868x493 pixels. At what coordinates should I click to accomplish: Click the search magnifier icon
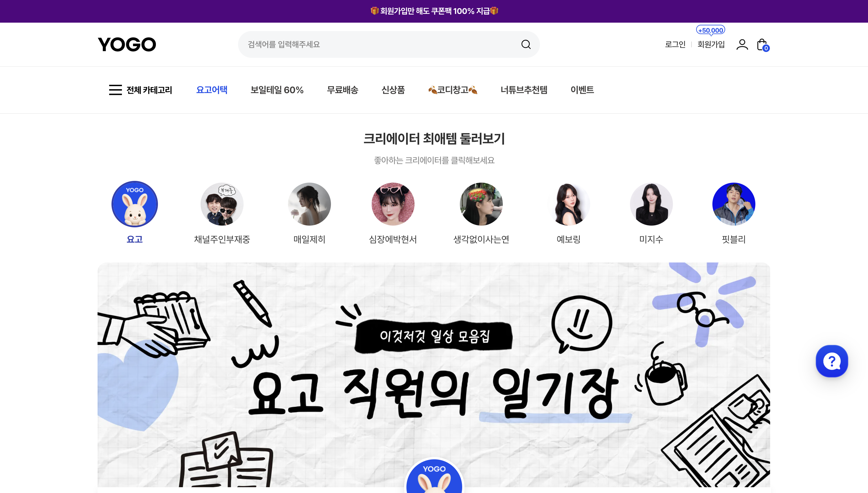point(526,44)
